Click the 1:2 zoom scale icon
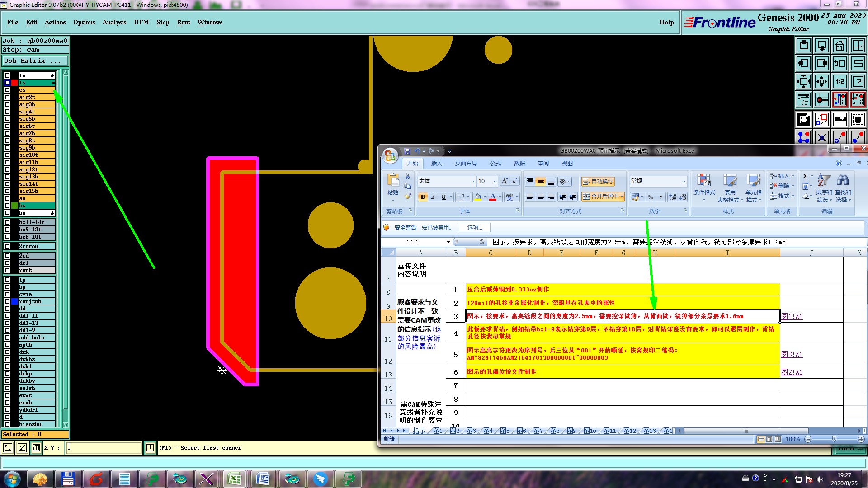Image resolution: width=868 pixels, height=488 pixels. (840, 81)
